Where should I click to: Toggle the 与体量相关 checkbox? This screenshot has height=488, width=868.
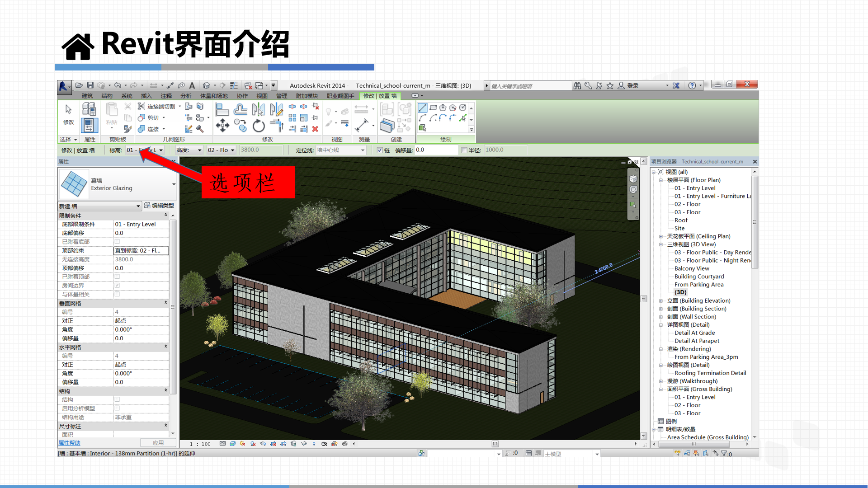tap(117, 294)
